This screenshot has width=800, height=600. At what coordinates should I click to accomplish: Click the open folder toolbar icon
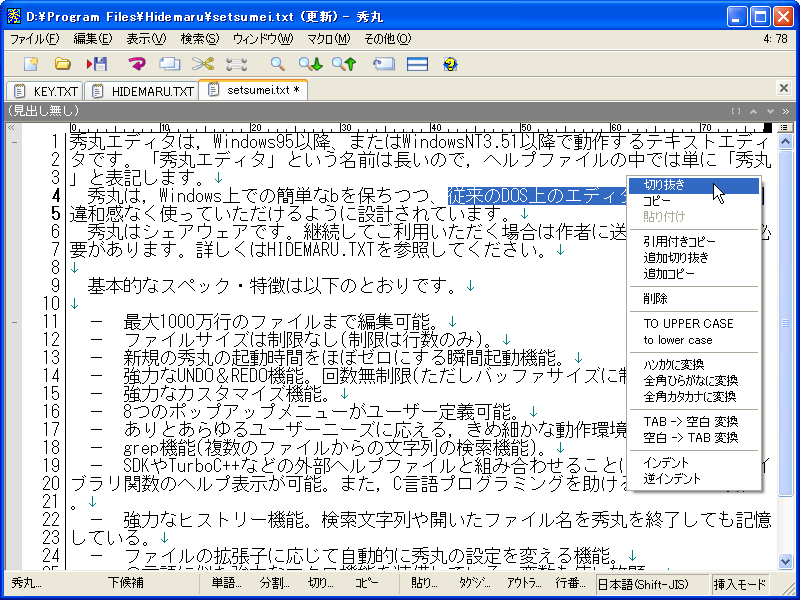(x=63, y=64)
